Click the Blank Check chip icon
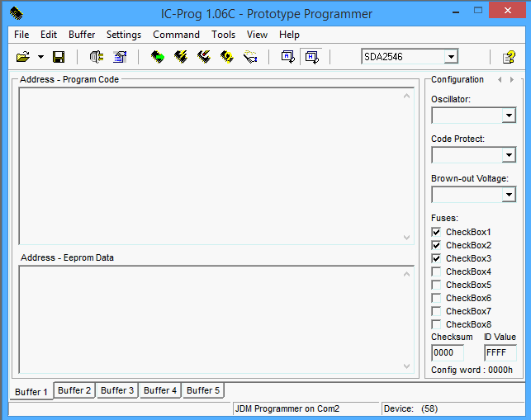Image resolution: width=531 pixels, height=420 pixels. pyautogui.click(x=250, y=57)
